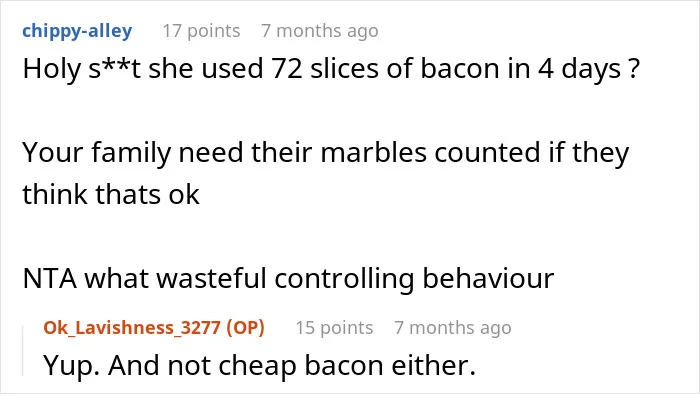Viewport: 700px width, 394px height.
Task: Click the word NTA in the comment
Action: 50,278
